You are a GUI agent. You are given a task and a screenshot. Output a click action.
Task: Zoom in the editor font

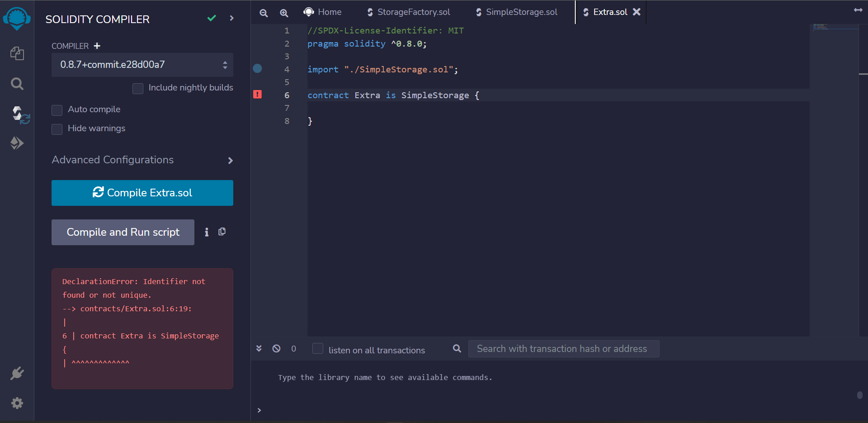pos(284,13)
